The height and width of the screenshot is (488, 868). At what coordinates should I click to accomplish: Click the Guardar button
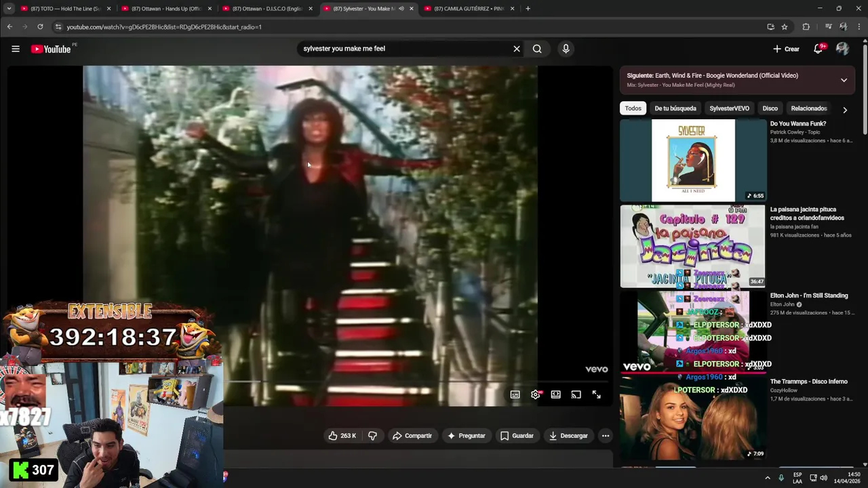(517, 436)
